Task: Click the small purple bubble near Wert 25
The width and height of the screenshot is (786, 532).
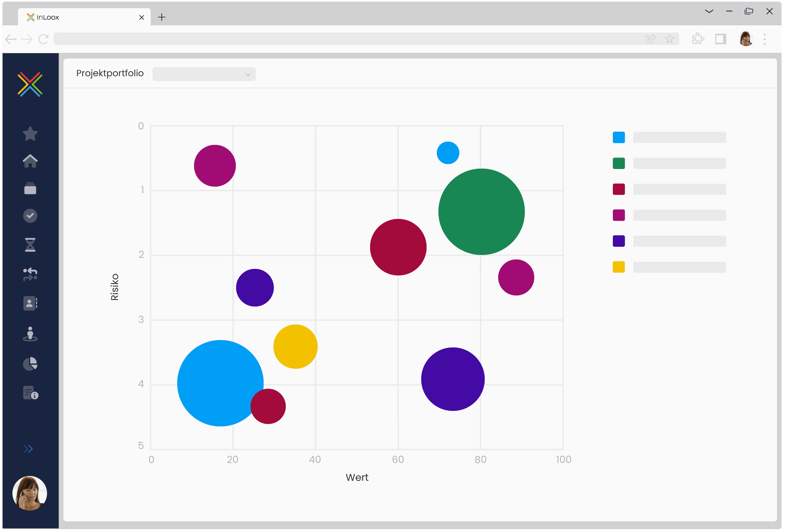Action: 255,287
